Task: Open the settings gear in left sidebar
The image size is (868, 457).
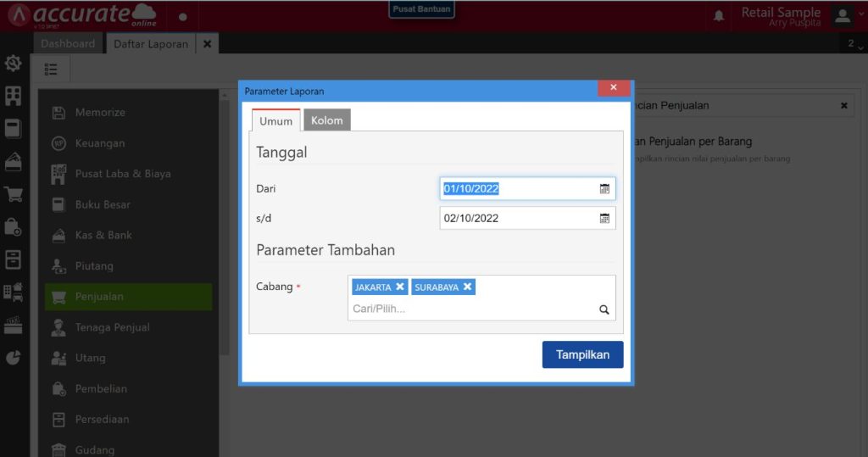Action: coord(14,63)
